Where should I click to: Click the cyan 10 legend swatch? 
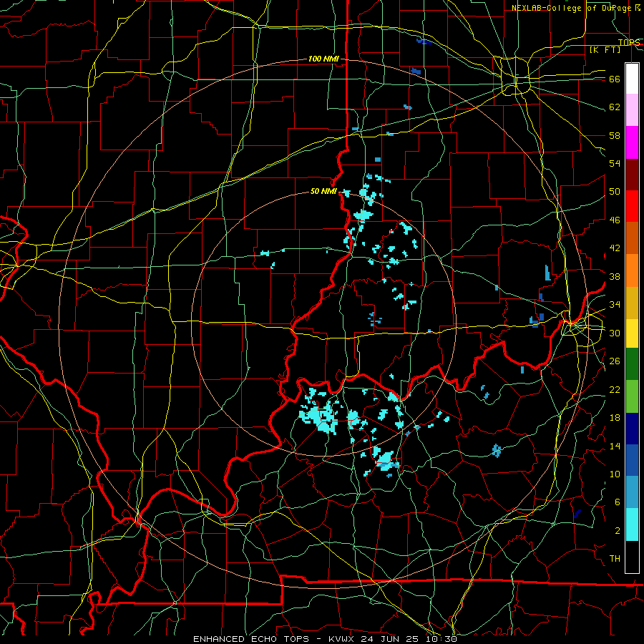pyautogui.click(x=632, y=525)
